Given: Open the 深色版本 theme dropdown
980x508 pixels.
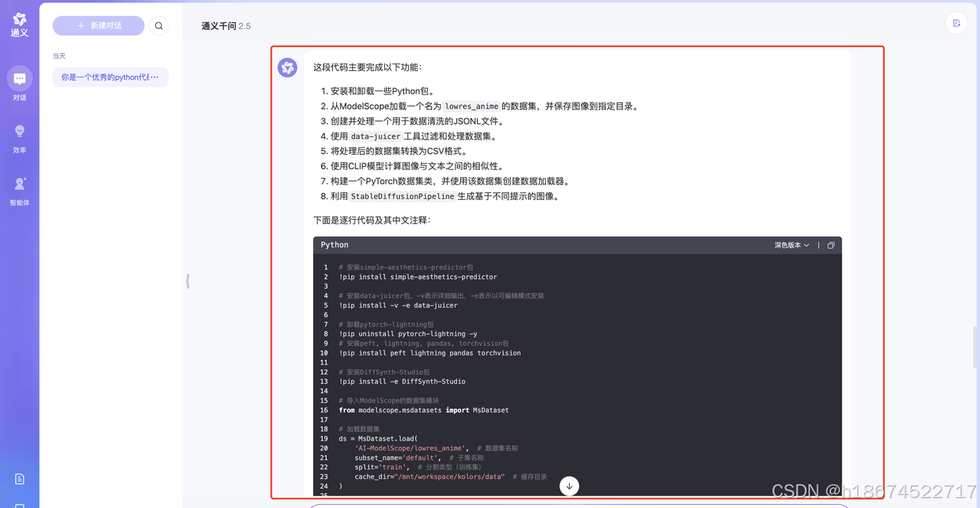Looking at the screenshot, I should (x=792, y=245).
